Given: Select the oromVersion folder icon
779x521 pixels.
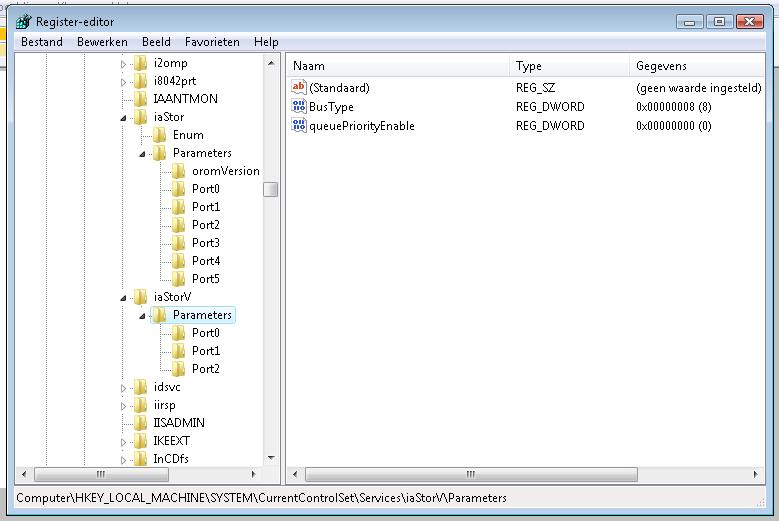Looking at the screenshot, I should coord(179,171).
